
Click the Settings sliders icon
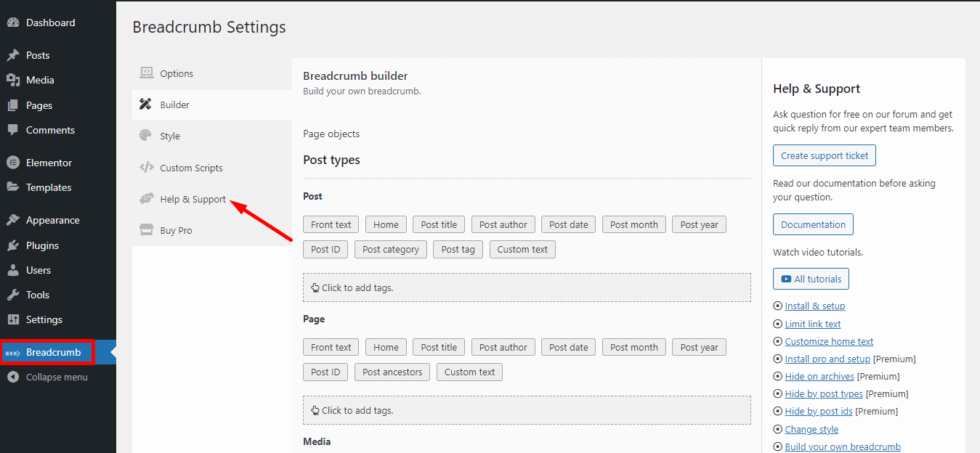pos(13,319)
